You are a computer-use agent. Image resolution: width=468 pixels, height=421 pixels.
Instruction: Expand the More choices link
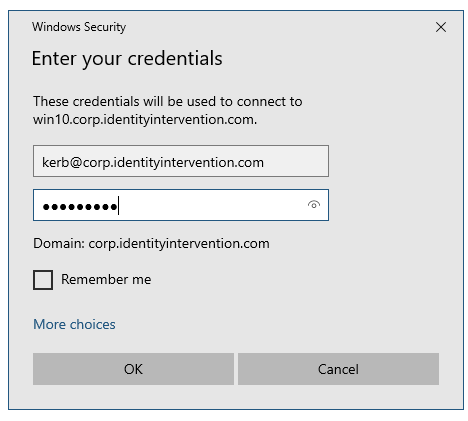(74, 324)
